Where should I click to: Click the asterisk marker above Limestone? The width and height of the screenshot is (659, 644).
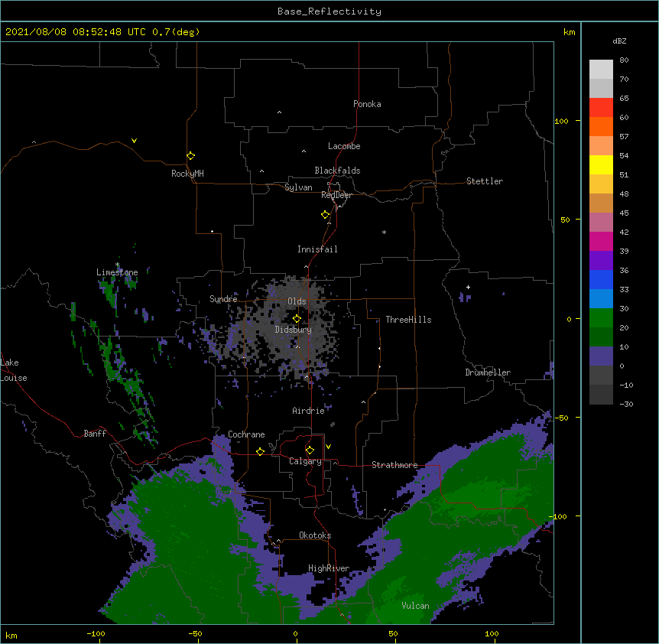117,265
